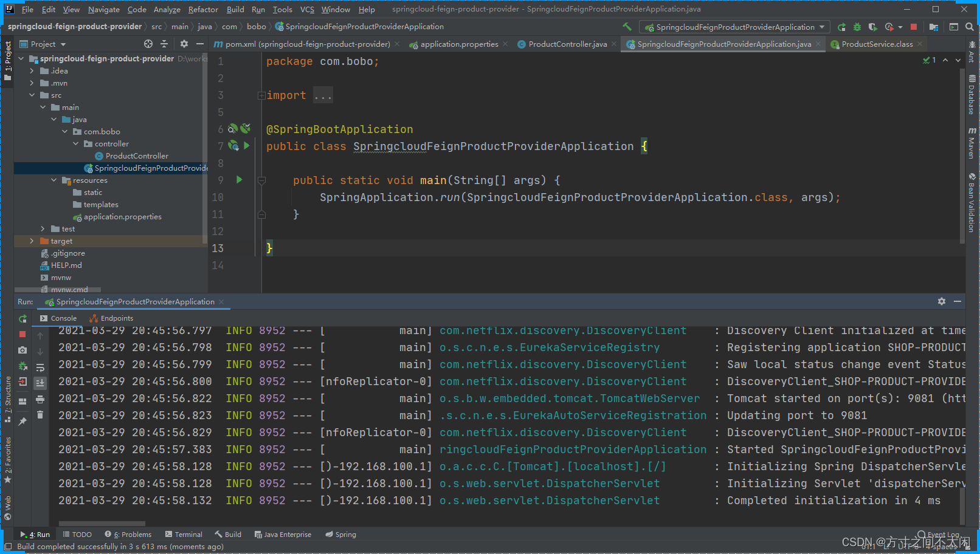This screenshot has width=980, height=554.
Task: Click the Build project hammer icon
Action: (x=627, y=27)
